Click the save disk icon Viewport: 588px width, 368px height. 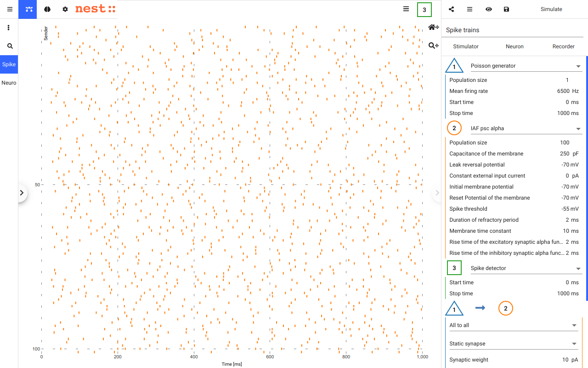tap(506, 9)
